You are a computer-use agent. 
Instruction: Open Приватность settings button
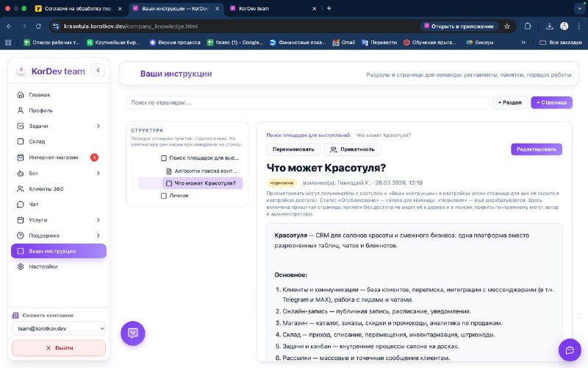352,149
